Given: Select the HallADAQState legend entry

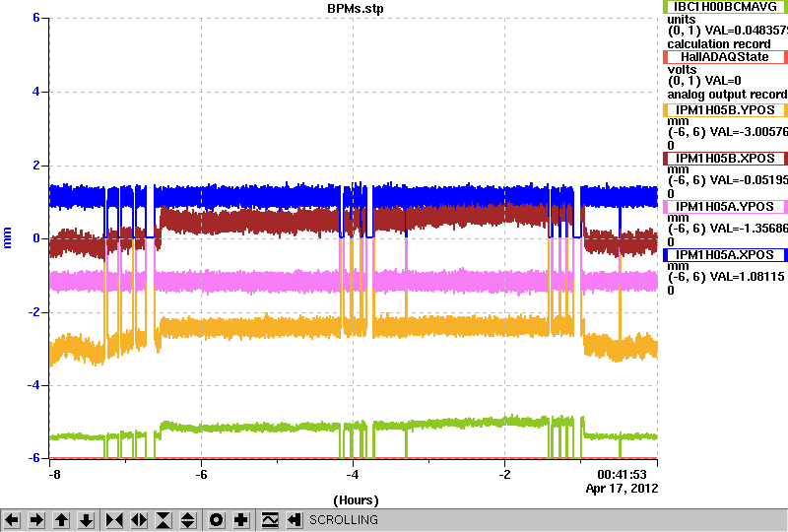Looking at the screenshot, I should coord(725,57).
